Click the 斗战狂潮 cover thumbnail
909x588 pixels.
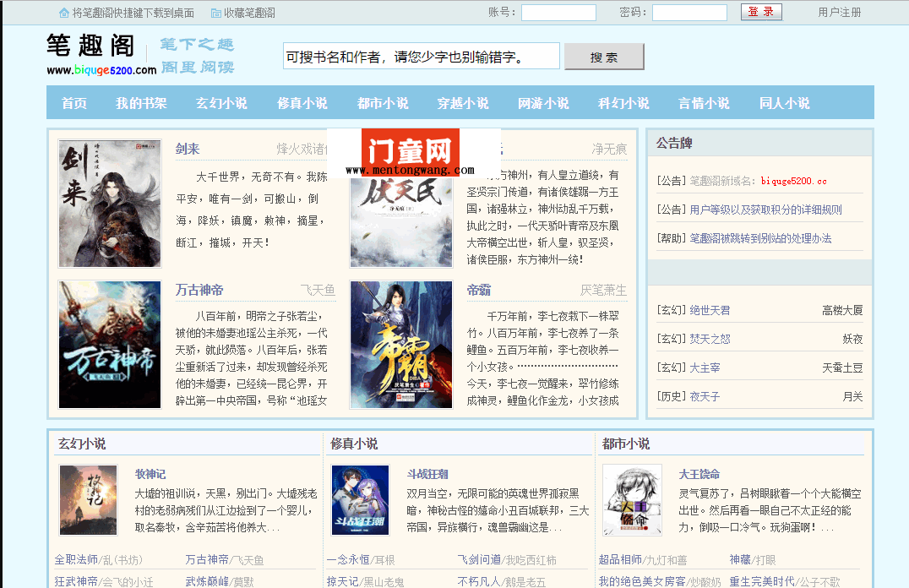(361, 500)
